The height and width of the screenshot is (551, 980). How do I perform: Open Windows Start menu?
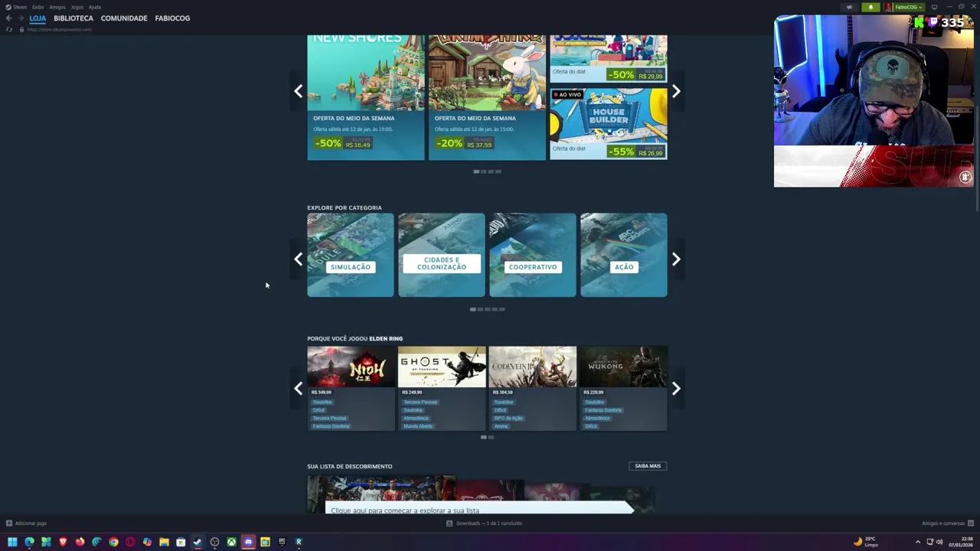coord(12,542)
